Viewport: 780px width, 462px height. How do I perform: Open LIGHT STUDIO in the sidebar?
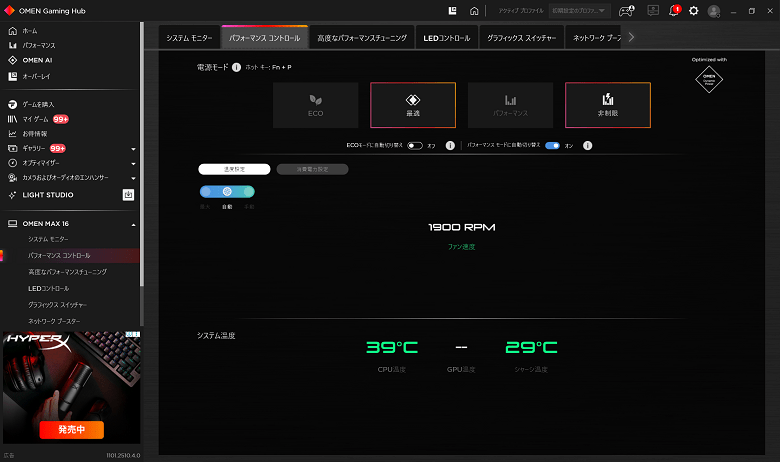[48, 195]
